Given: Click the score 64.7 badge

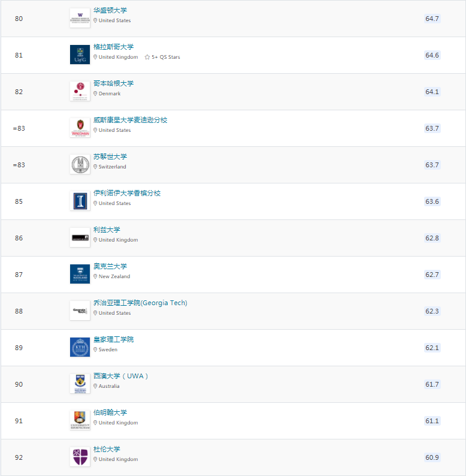Looking at the screenshot, I should tap(432, 19).
